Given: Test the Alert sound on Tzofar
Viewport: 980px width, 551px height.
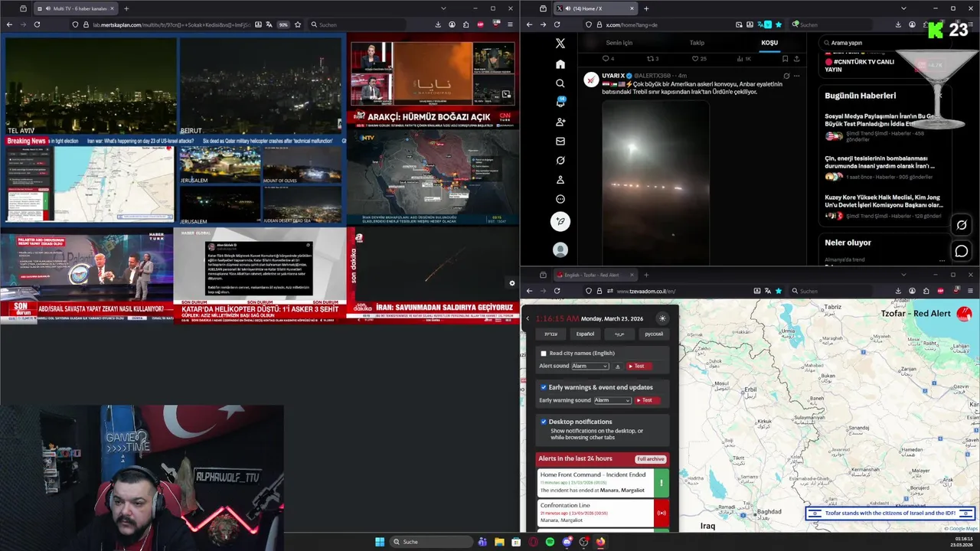Looking at the screenshot, I should click(x=639, y=367).
